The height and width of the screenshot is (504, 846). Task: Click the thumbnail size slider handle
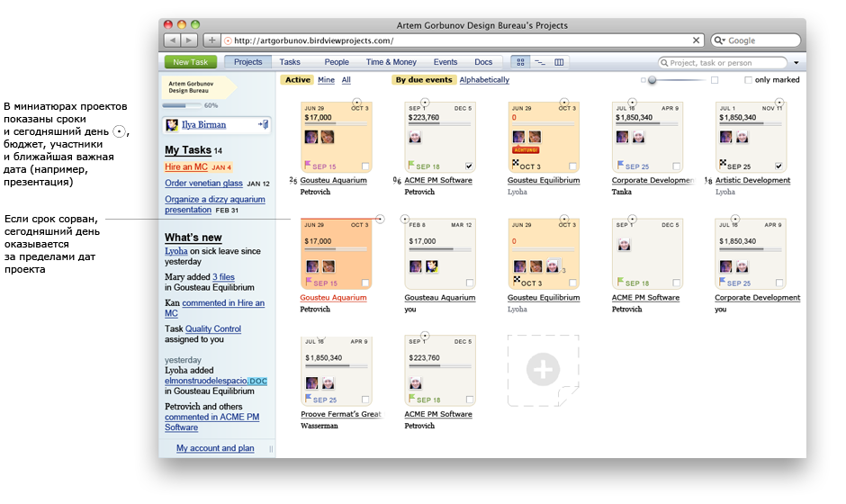point(652,80)
